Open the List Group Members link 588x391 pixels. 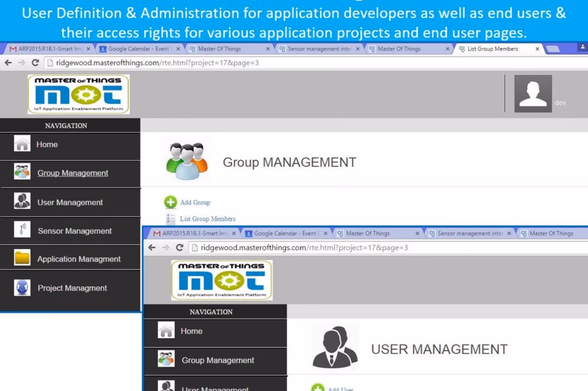pos(207,219)
